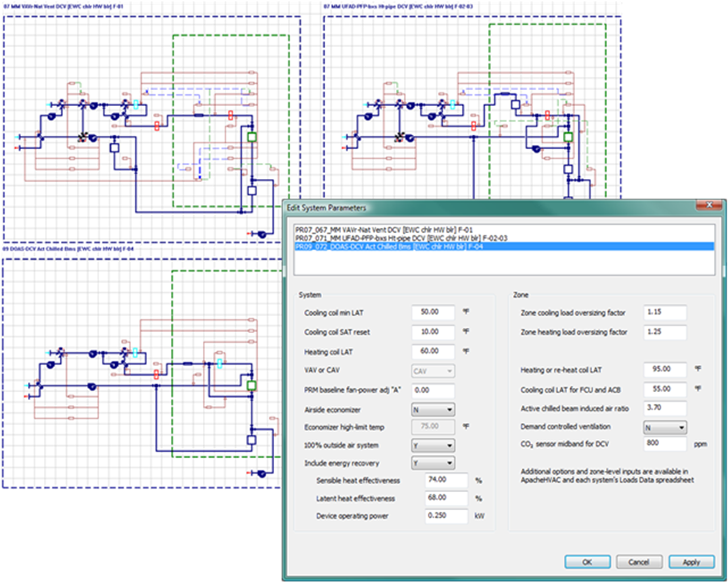Click OK in Edit System Parameters

click(x=587, y=562)
